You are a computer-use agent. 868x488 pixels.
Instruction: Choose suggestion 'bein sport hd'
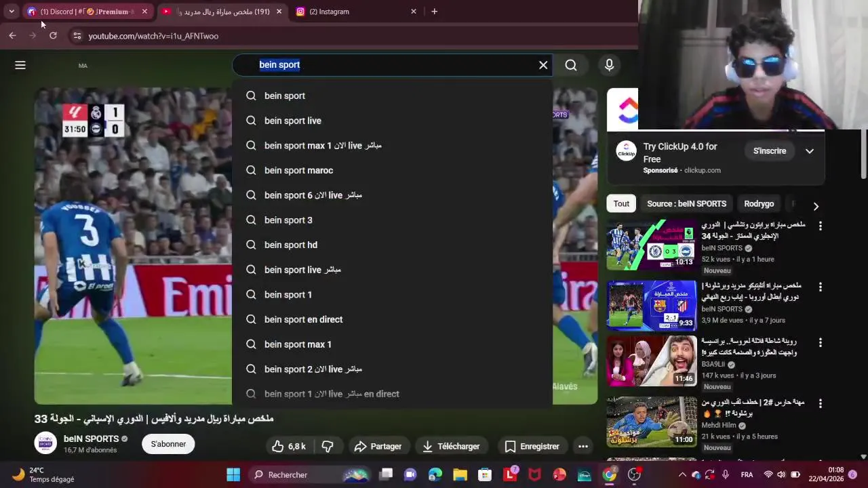point(392,245)
